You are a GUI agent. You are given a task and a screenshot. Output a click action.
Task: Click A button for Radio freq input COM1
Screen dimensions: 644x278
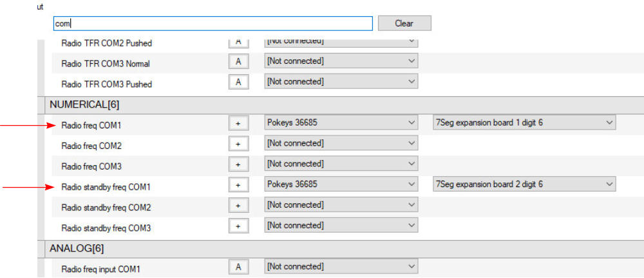(x=238, y=266)
